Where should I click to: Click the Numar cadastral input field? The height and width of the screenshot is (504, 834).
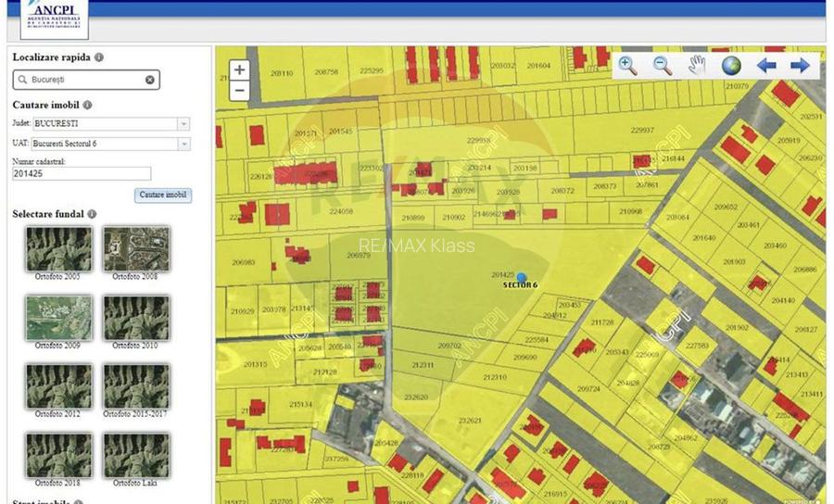pyautogui.click(x=82, y=174)
